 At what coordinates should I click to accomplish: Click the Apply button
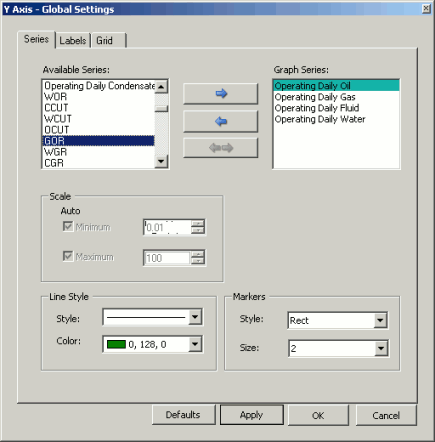click(x=252, y=415)
